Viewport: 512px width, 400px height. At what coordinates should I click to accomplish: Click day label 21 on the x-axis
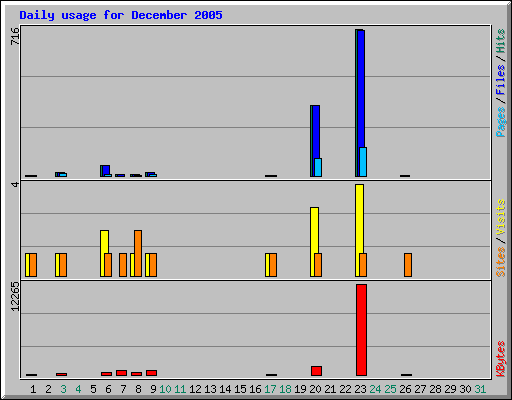[x=330, y=389]
